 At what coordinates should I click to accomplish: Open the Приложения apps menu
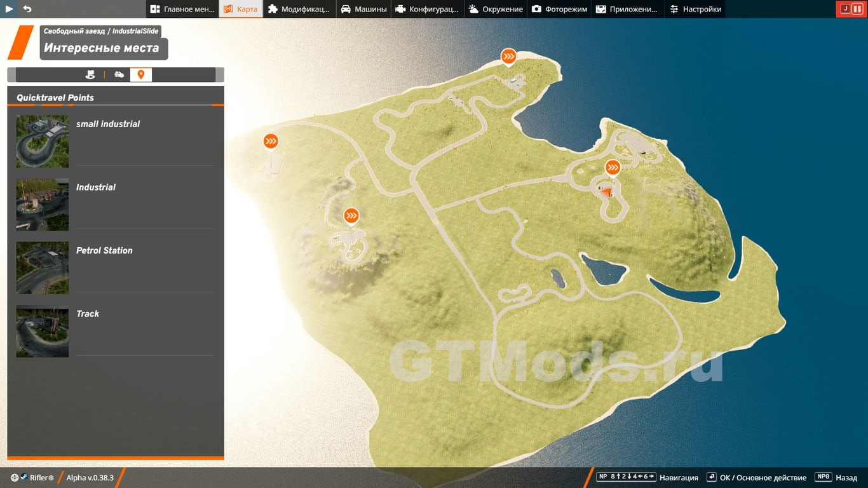(x=627, y=9)
